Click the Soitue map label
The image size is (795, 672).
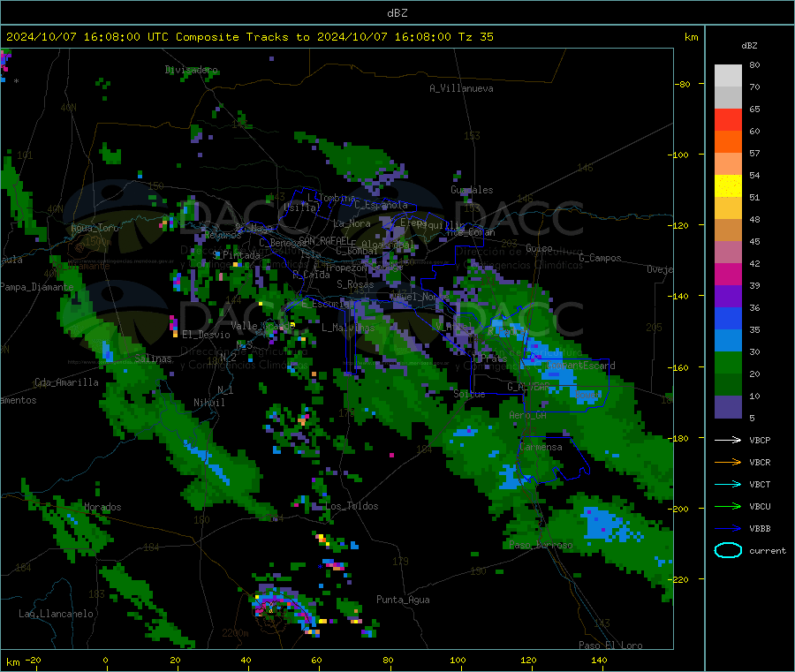click(469, 394)
